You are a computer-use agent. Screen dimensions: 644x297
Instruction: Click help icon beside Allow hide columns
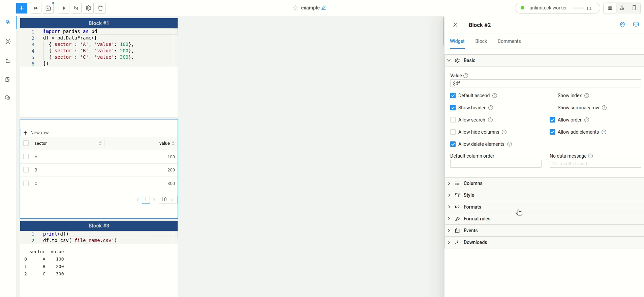coord(504,132)
